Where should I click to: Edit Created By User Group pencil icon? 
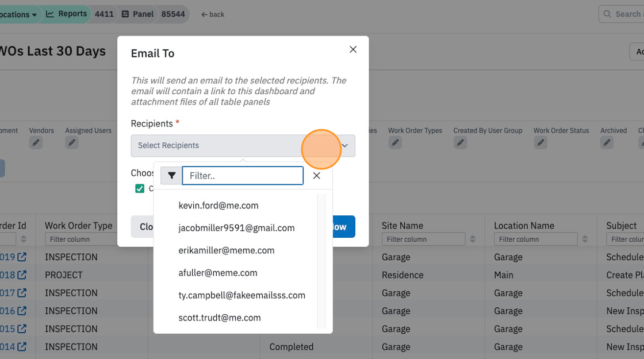point(460,143)
